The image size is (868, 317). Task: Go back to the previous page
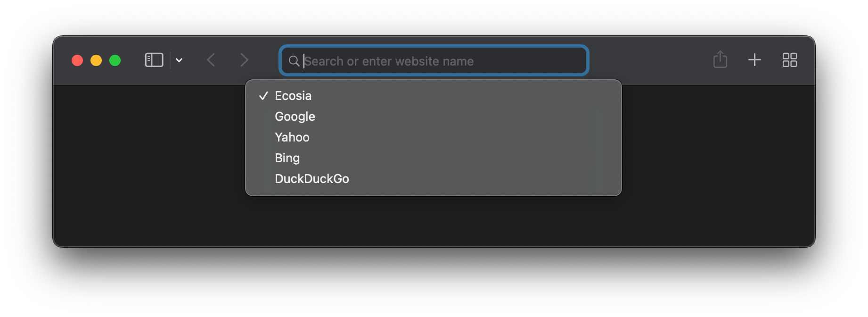pos(211,60)
